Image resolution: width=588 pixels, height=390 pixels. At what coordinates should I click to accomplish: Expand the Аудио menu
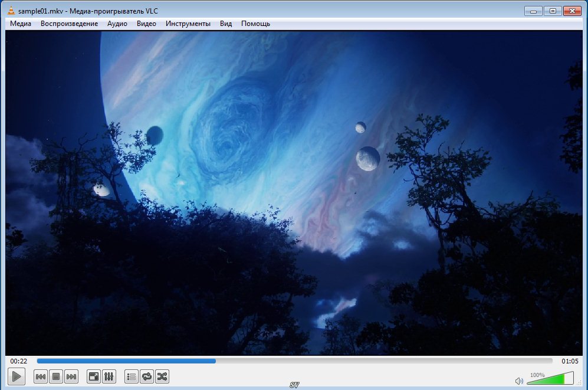[x=117, y=24]
